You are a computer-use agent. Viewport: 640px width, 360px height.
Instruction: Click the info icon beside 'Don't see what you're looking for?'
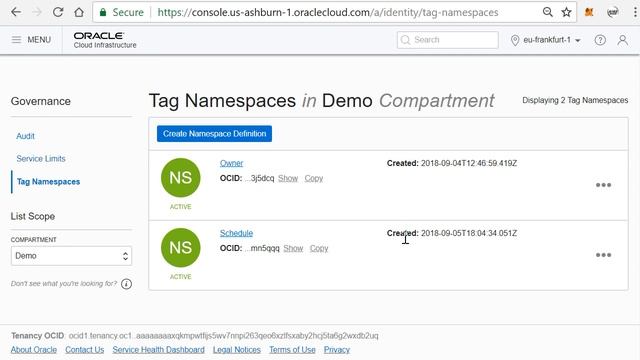[127, 284]
